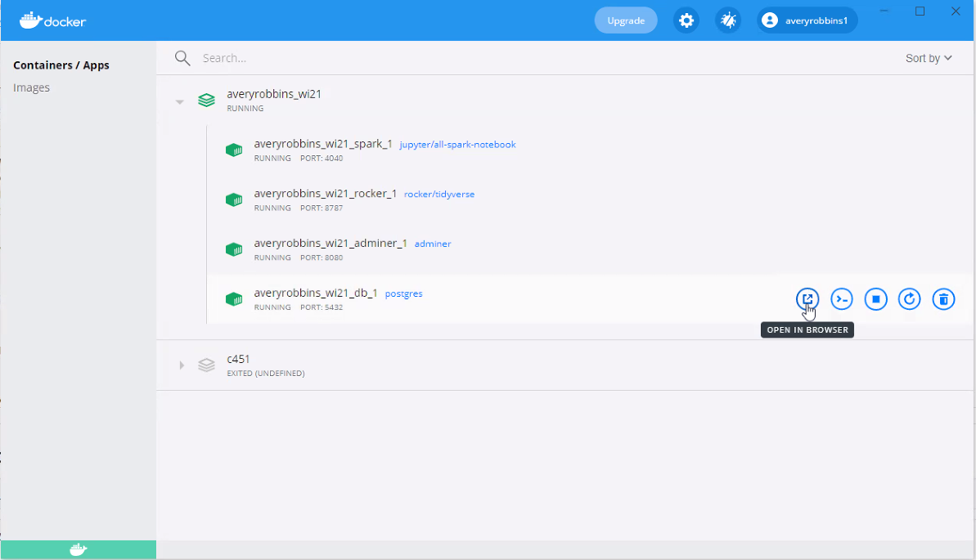Screen dimensions: 976x560
Task: Select averyrobbins_wi21_adminer_1 container name
Action: 331,244
